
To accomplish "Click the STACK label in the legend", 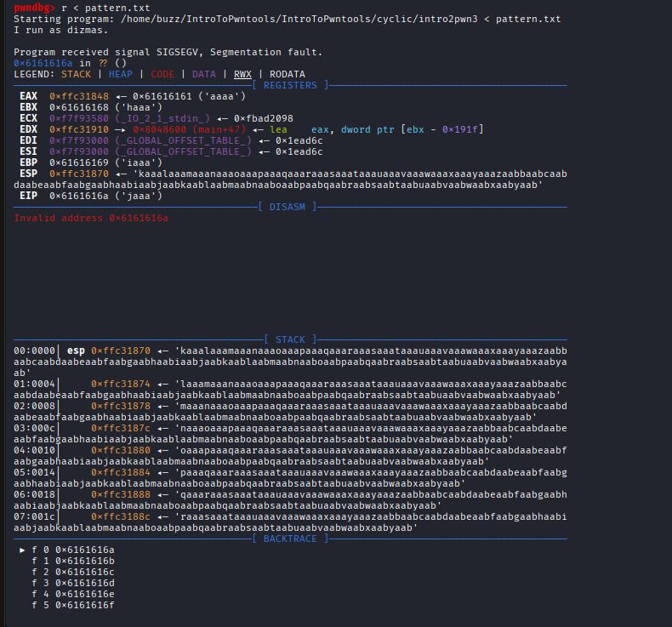I will [76, 74].
